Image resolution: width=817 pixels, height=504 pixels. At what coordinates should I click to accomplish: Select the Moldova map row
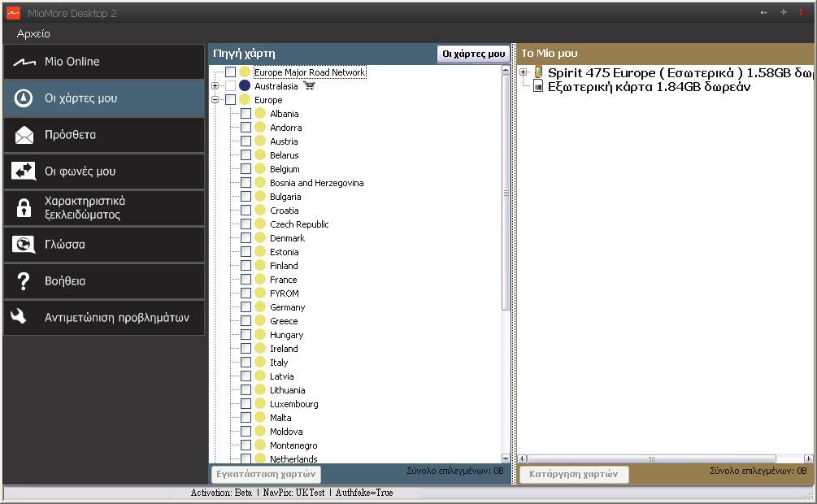pyautogui.click(x=286, y=431)
